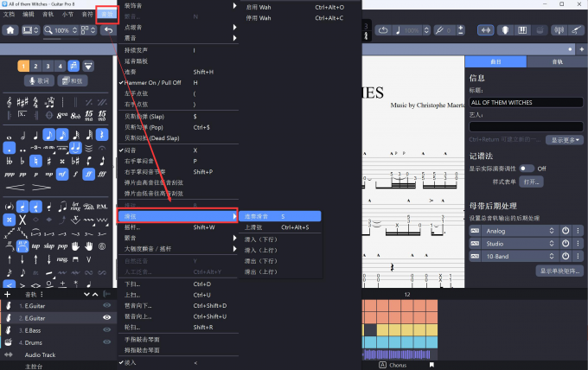Screen dimensions: 588x370
Task: Click the treble clef icon in palette
Action: click(10, 103)
